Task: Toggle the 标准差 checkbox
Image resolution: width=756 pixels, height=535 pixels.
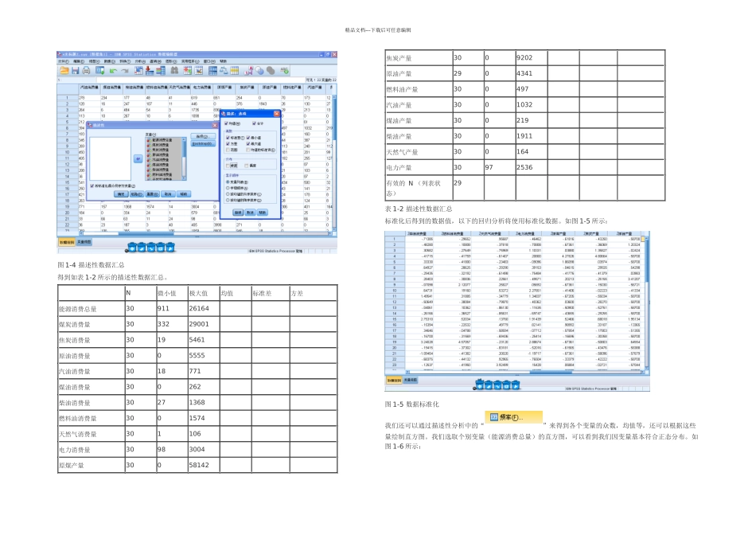Action: coord(228,138)
